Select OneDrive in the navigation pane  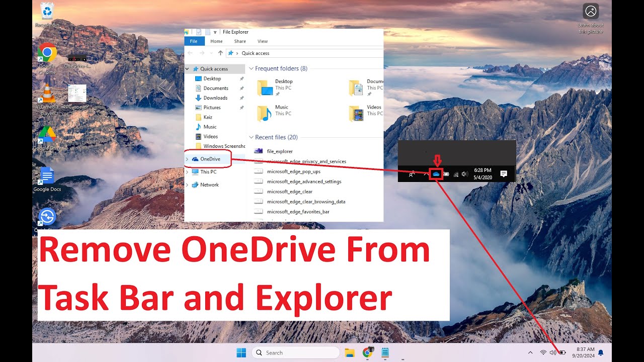click(x=206, y=159)
